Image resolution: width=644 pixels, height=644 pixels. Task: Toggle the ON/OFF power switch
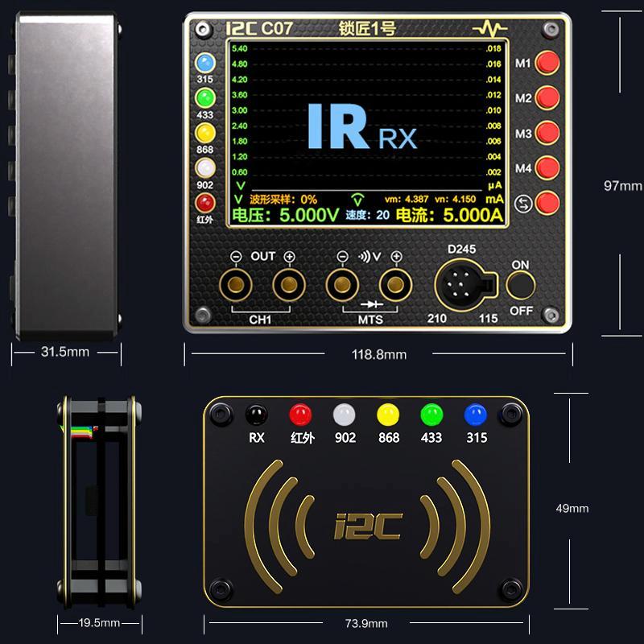tap(522, 286)
